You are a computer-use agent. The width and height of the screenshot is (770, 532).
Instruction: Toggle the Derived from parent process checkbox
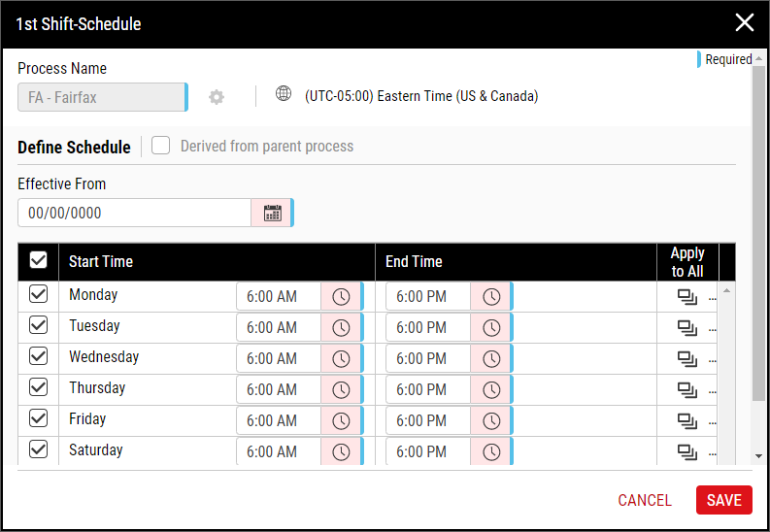click(161, 146)
